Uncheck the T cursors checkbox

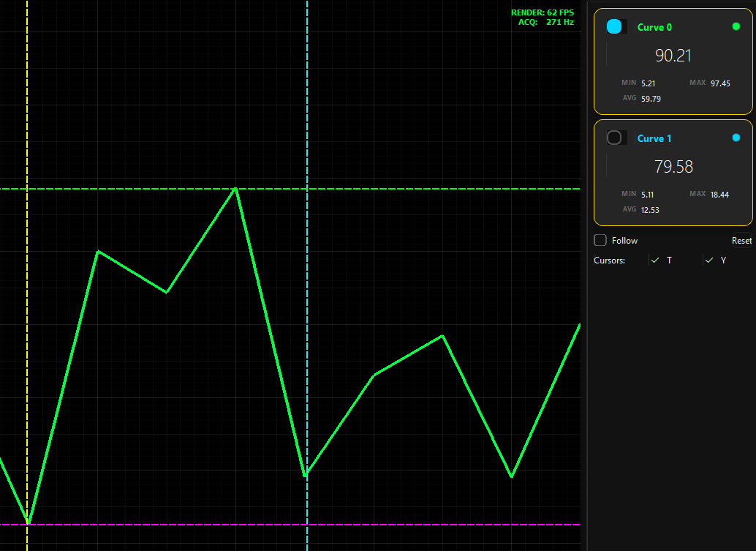(655, 260)
